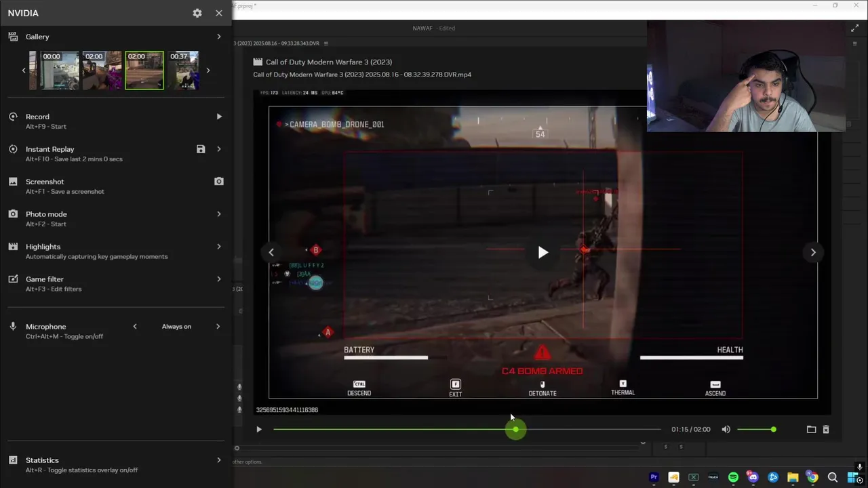This screenshot has height=488, width=868.
Task: Delete clip with trash icon
Action: 826,429
